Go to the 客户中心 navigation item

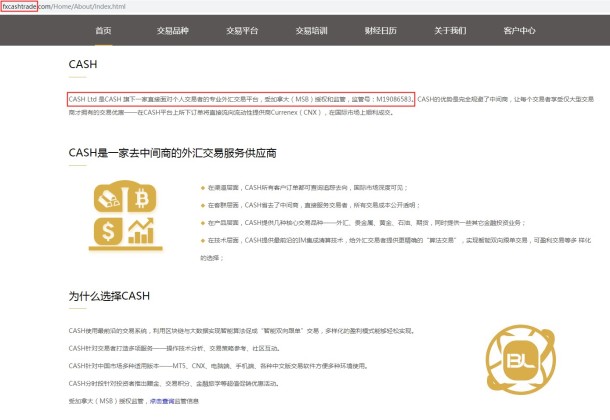(519, 31)
